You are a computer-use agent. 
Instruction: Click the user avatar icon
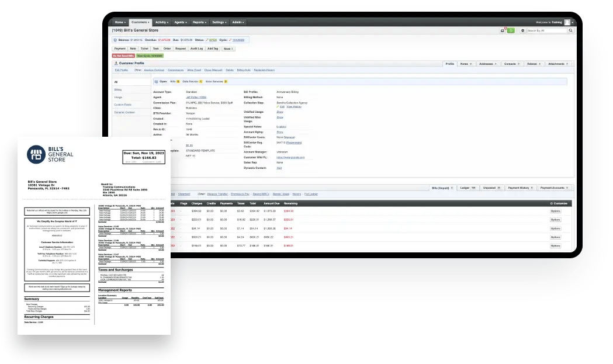[x=567, y=22]
